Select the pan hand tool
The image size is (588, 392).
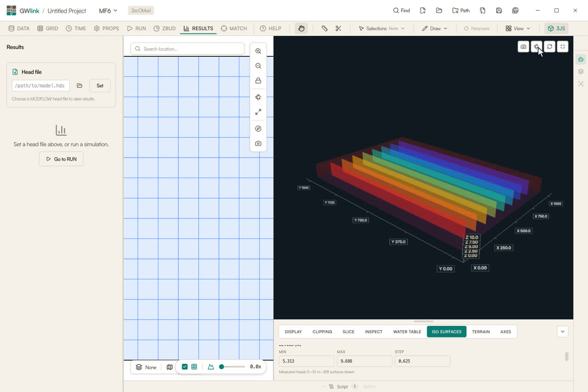[301, 28]
